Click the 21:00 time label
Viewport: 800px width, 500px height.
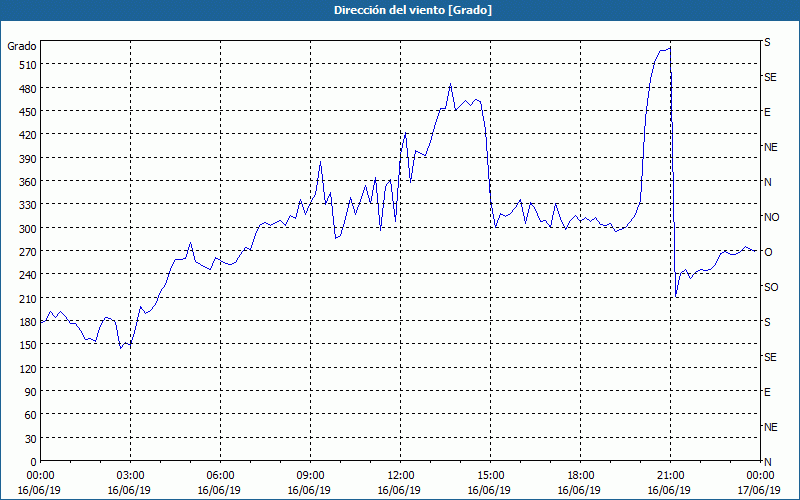[x=670, y=476]
